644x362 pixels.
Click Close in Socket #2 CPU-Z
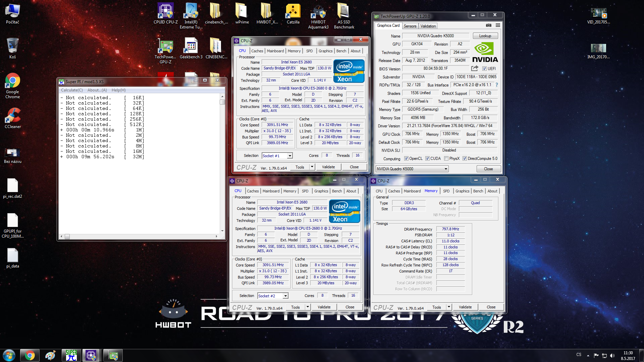click(x=350, y=307)
